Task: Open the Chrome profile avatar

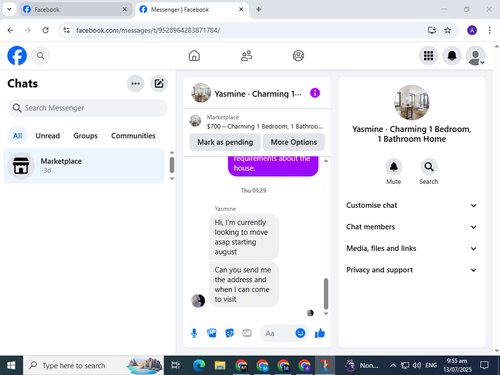Action: 472,30
